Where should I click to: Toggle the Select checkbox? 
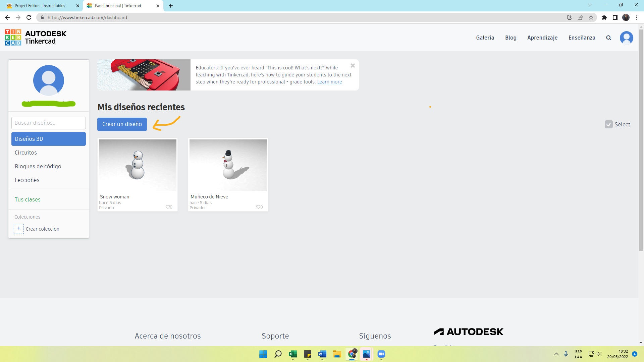tap(608, 124)
